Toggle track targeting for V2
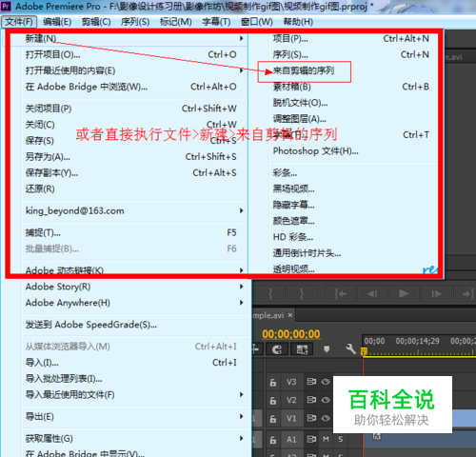Image resolution: width=476 pixels, height=457 pixels. [x=291, y=400]
